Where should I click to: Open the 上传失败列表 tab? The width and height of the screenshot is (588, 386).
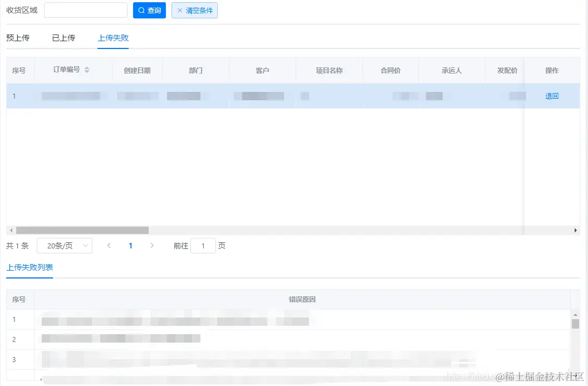coord(30,267)
